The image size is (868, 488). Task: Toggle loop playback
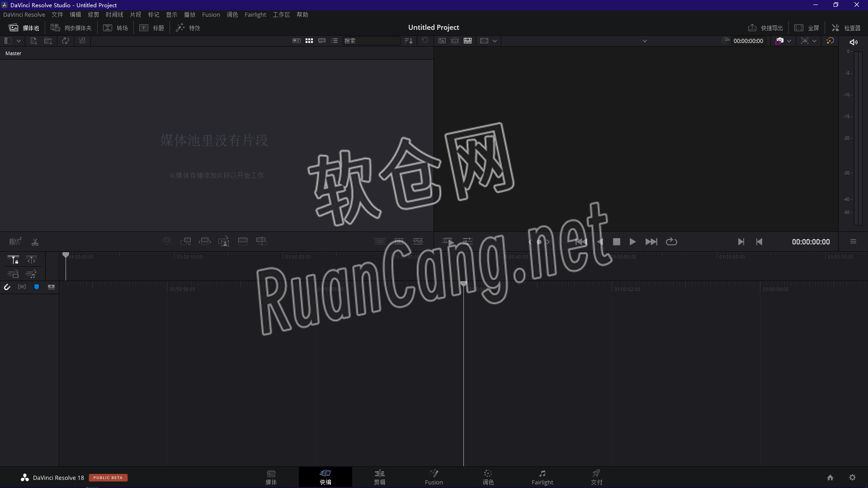(x=671, y=242)
